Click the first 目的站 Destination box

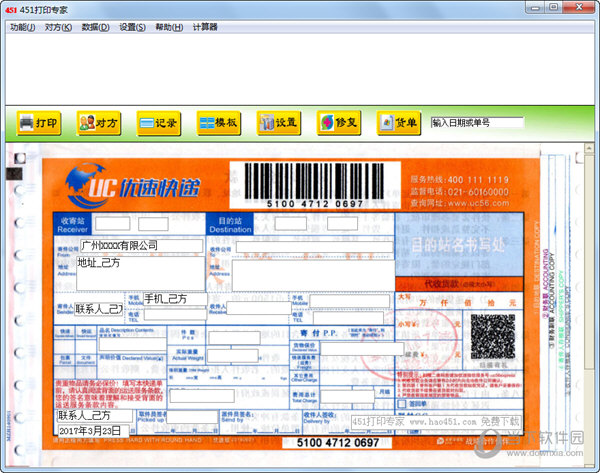point(290,224)
